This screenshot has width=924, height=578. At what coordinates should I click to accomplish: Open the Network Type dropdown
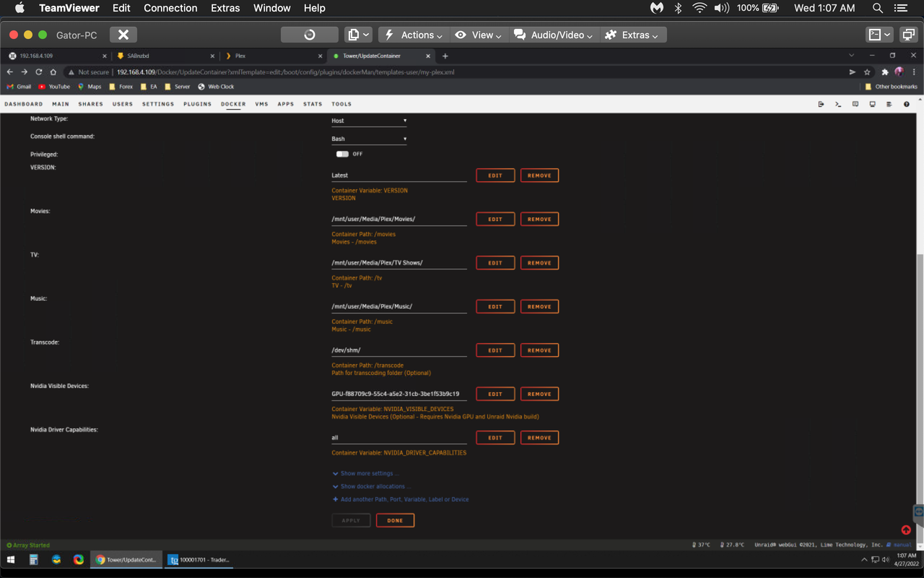tap(369, 120)
